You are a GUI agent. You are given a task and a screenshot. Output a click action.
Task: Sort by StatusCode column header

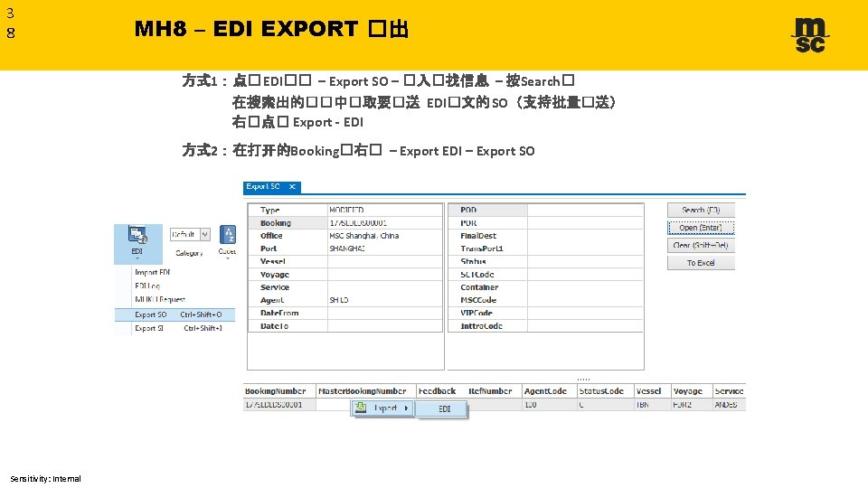[605, 391]
